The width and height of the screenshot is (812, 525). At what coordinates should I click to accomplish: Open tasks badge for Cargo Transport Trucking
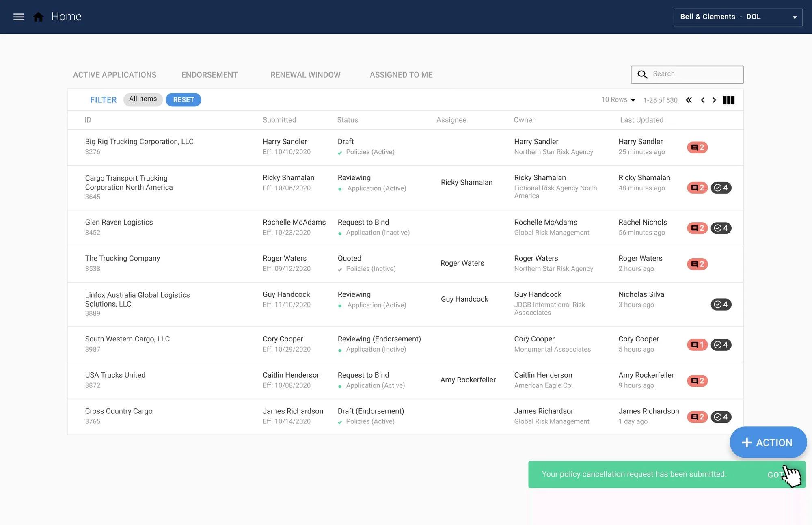tap(721, 188)
